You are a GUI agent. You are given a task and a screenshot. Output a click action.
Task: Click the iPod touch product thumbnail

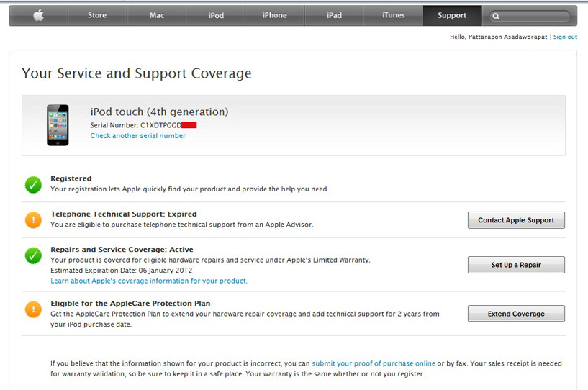click(58, 125)
